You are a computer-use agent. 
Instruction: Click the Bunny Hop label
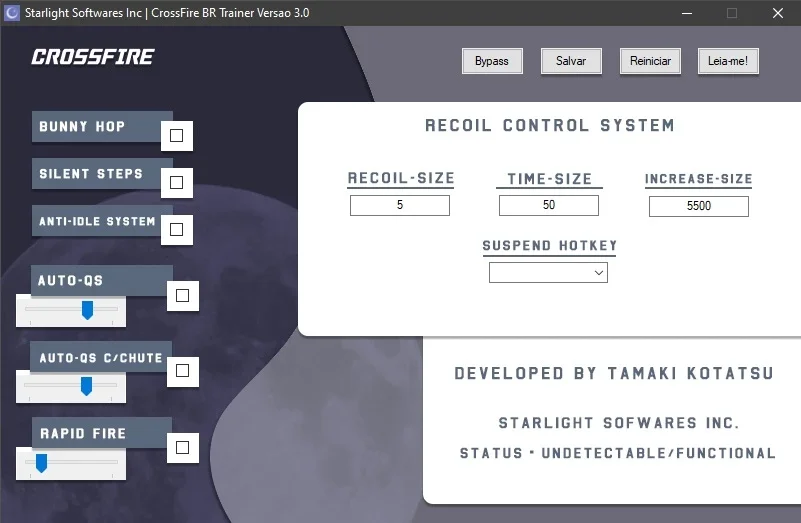[82, 127]
